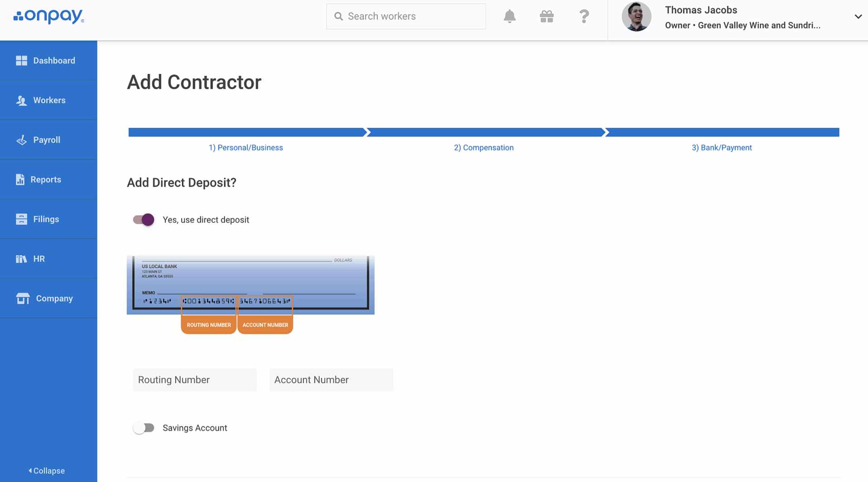
Task: Click the Dashboard grid icon
Action: click(x=21, y=61)
